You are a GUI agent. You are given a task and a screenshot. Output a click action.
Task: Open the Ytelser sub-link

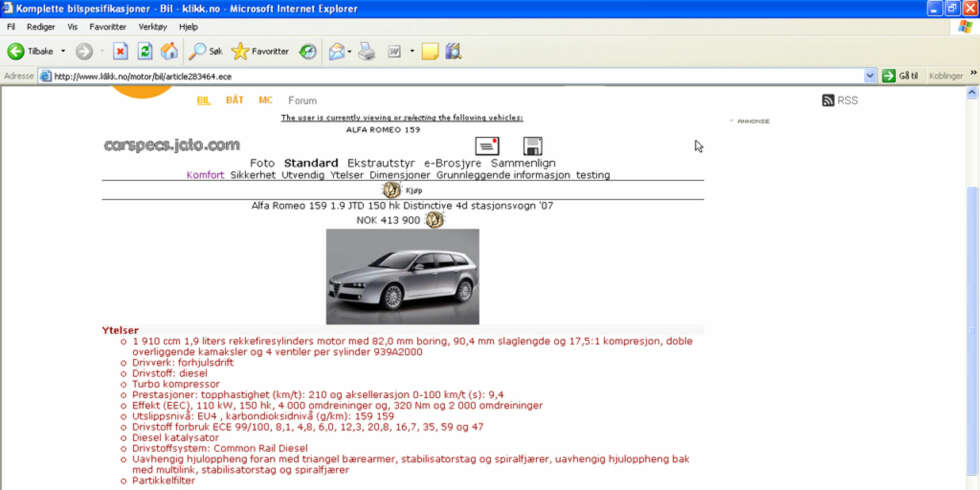coord(347,175)
